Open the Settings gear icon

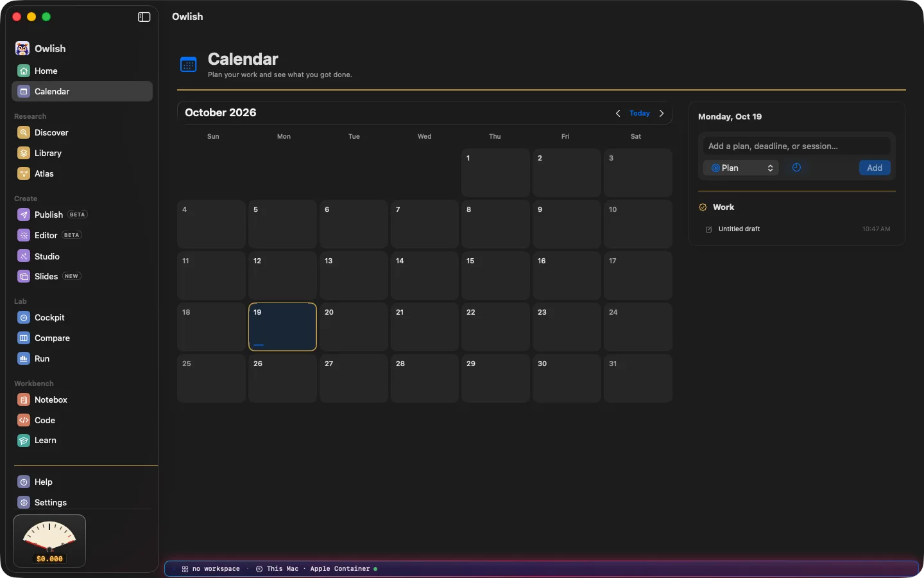[x=24, y=502]
